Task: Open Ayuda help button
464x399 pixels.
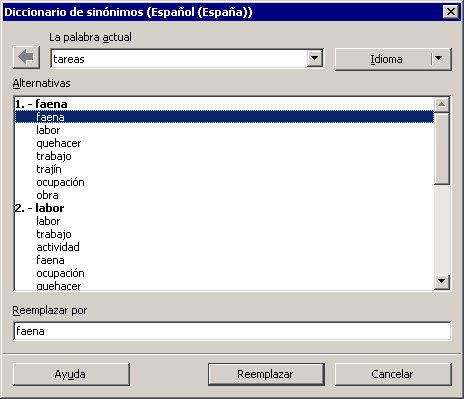Action: click(71, 374)
